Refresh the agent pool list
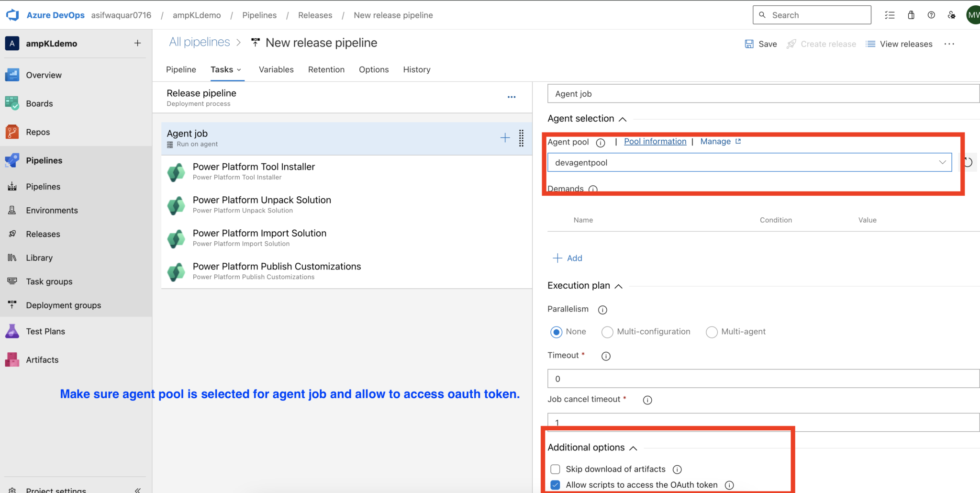980x493 pixels. [968, 162]
